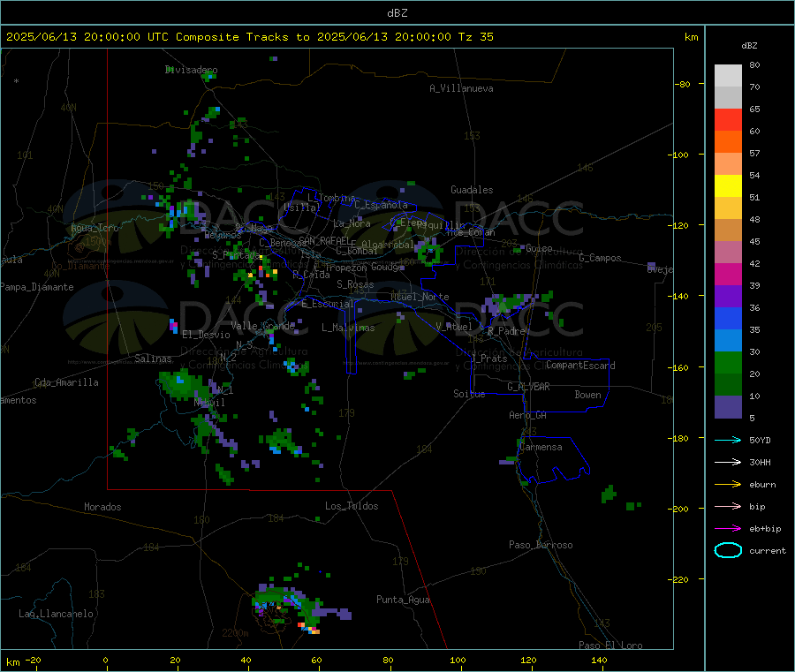This screenshot has width=795, height=672.
Task: Click the cyan 'current' ellipse legend icon
Action: point(728,550)
